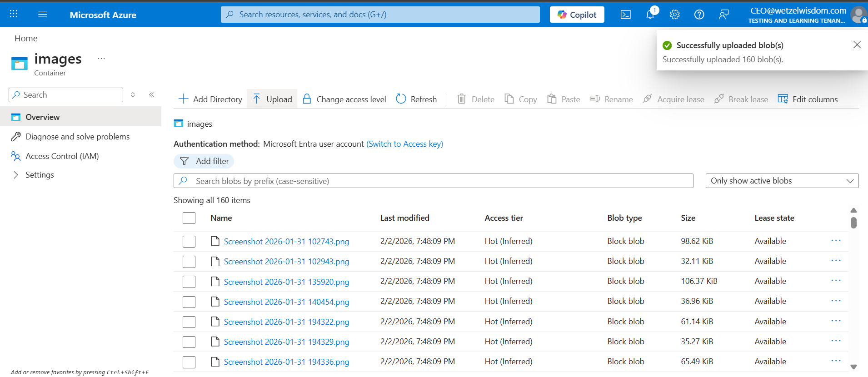The image size is (868, 377).
Task: Open portal settings gear
Action: point(674,15)
